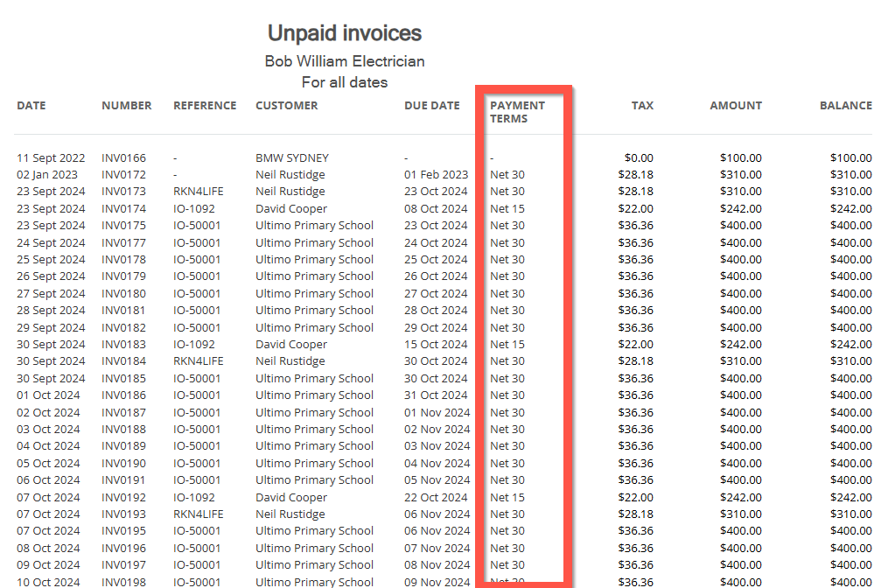This screenshot has width=881, height=588.
Task: Click Net 30 on INV0190 row
Action: point(507,463)
